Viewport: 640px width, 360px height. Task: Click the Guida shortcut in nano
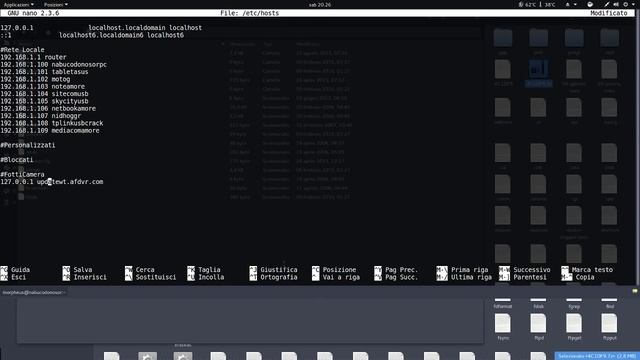[16, 270]
